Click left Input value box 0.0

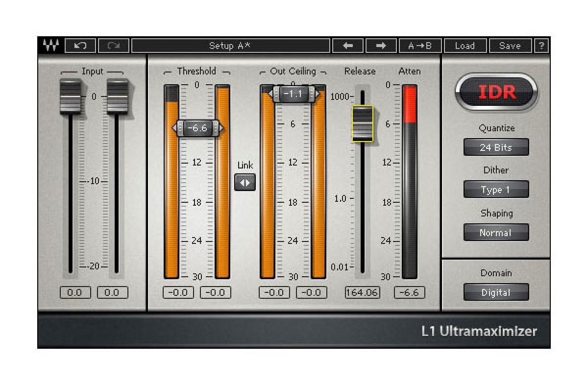[x=74, y=293]
